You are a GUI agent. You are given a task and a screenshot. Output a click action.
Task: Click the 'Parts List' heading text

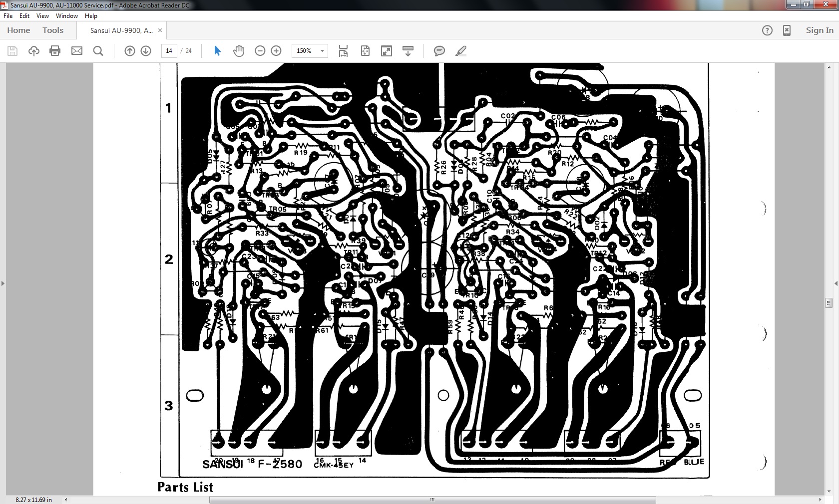(185, 488)
